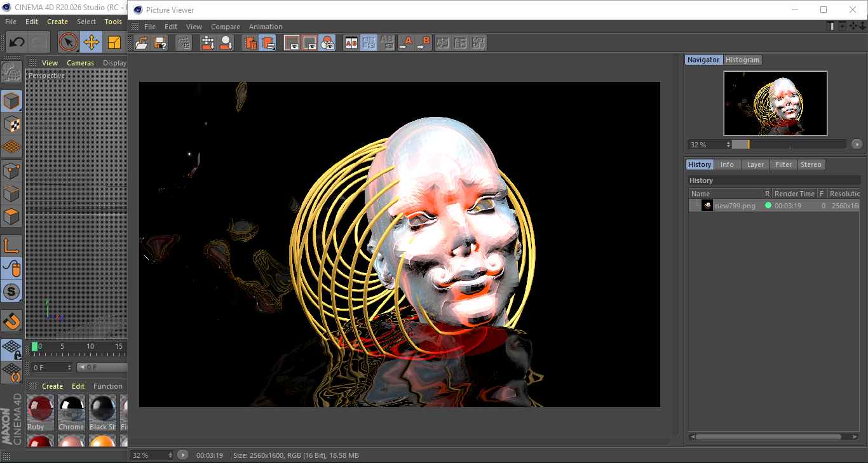The image size is (868, 463).
Task: Open the Picture Viewer Edit menu
Action: point(171,27)
